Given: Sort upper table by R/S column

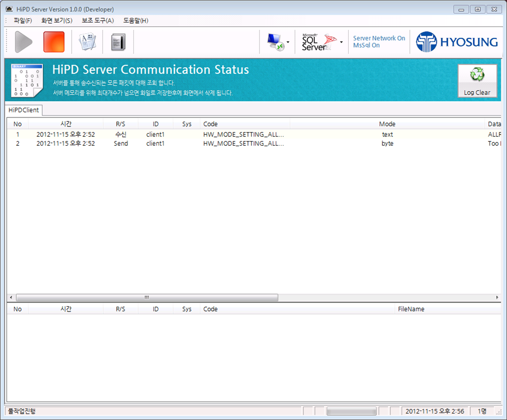Looking at the screenshot, I should click(x=121, y=124).
